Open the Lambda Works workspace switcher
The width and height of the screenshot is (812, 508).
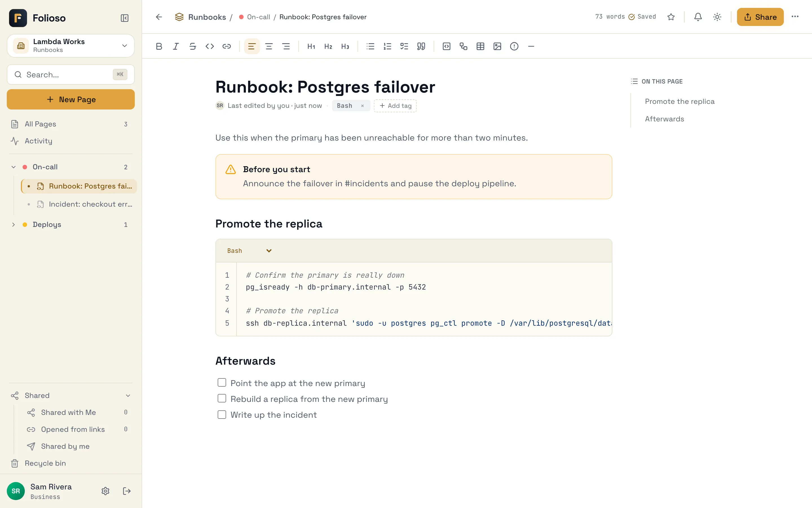tap(70, 46)
